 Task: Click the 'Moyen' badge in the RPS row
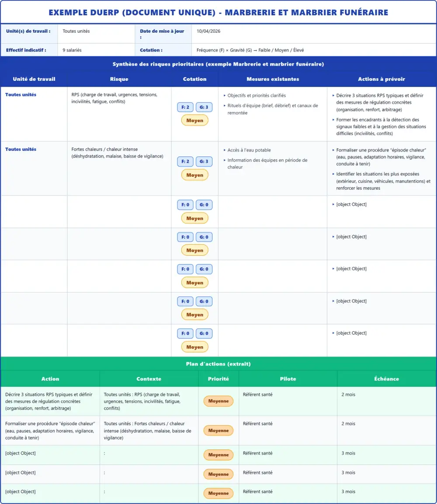click(195, 121)
